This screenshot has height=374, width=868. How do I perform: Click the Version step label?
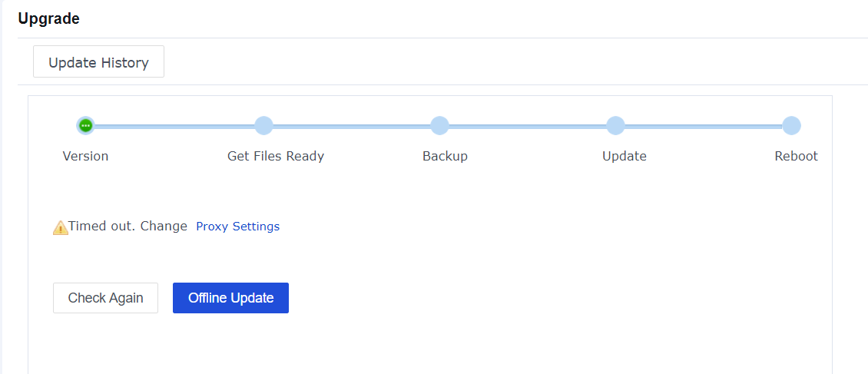click(x=85, y=156)
